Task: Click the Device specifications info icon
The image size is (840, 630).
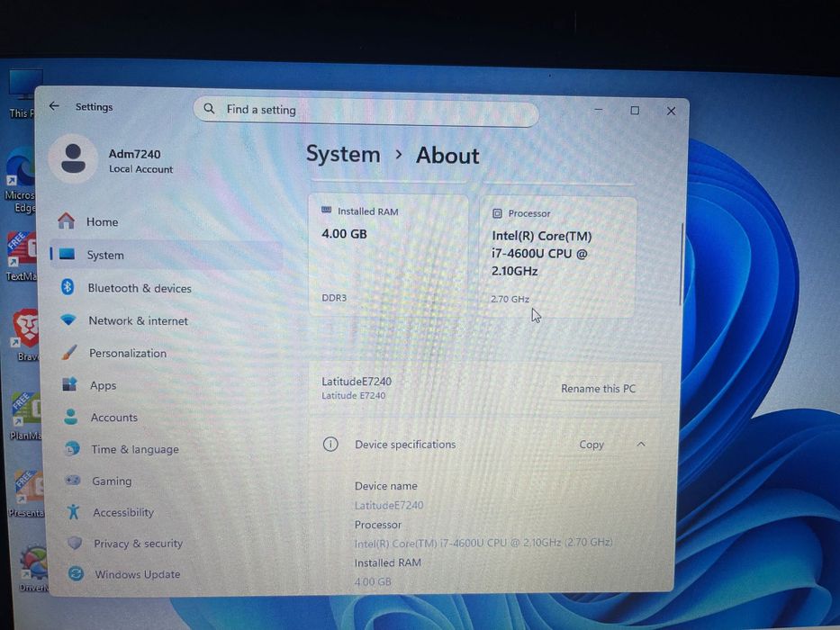Action: (330, 444)
